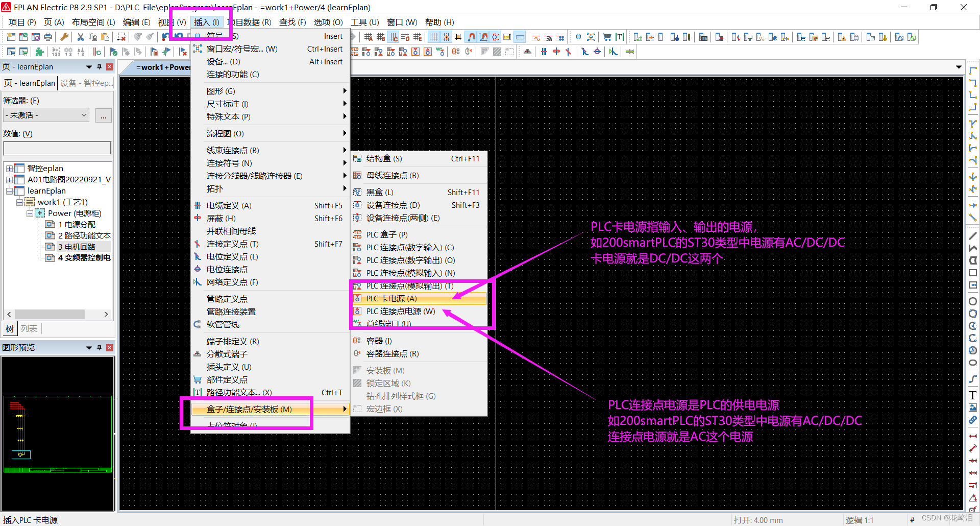Switch to the 树 tree tab
This screenshot has width=980, height=526.
point(10,329)
